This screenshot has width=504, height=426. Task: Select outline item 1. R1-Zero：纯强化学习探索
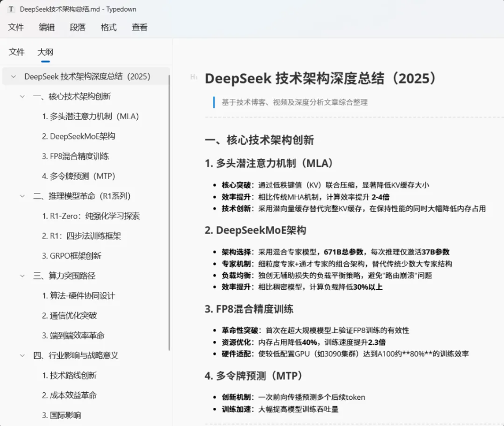(91, 216)
